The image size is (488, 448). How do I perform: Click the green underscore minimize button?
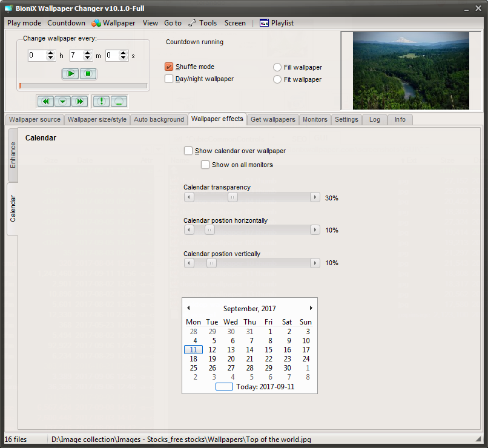[119, 102]
